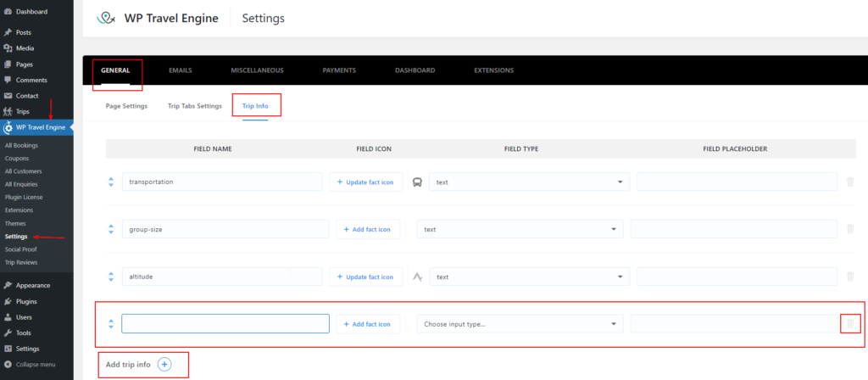Open Coupons submenu item
The image size is (868, 380).
17,159
